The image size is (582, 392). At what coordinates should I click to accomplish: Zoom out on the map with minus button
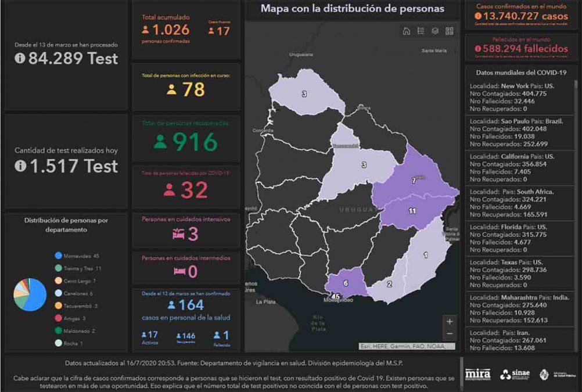point(450,334)
